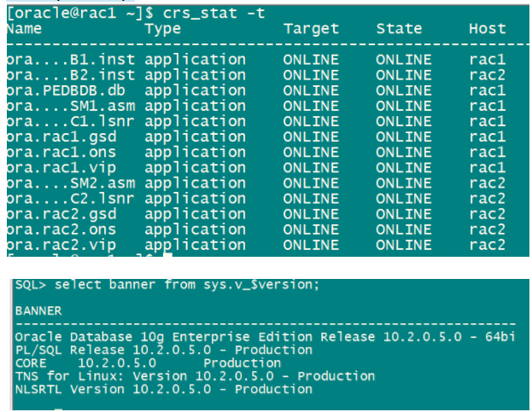The width and height of the screenshot is (532, 412).
Task: Click the ora....C2.lsnr resource name
Action: point(71,199)
